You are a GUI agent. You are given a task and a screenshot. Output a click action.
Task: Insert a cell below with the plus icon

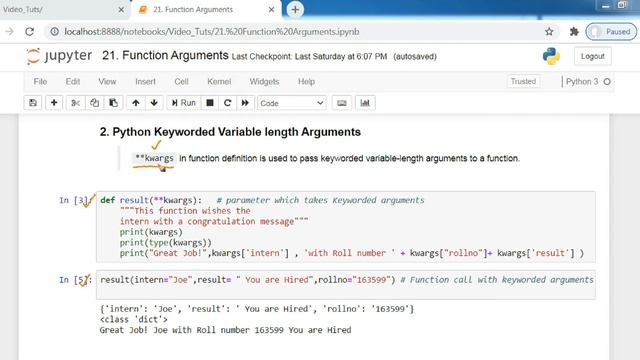54,103
